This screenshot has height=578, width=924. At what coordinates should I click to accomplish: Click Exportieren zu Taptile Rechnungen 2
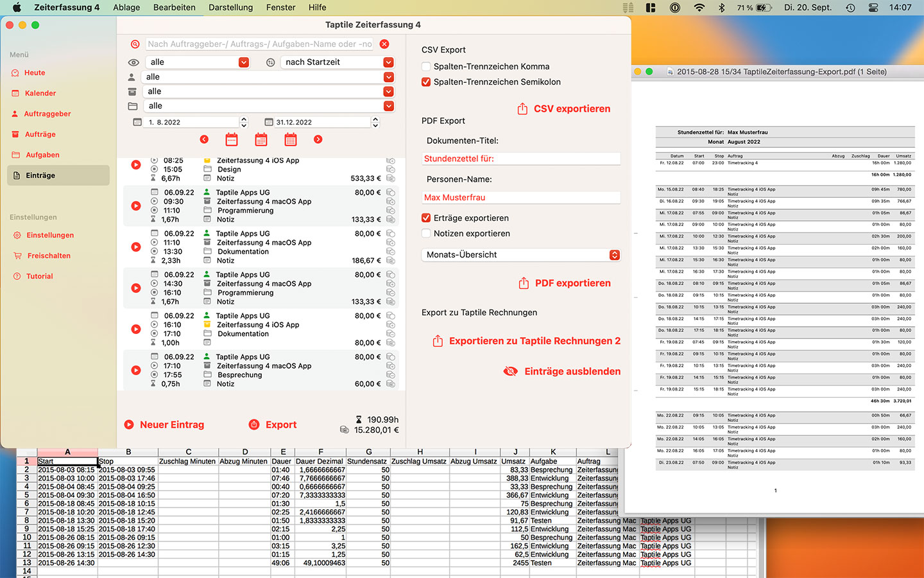tap(526, 341)
